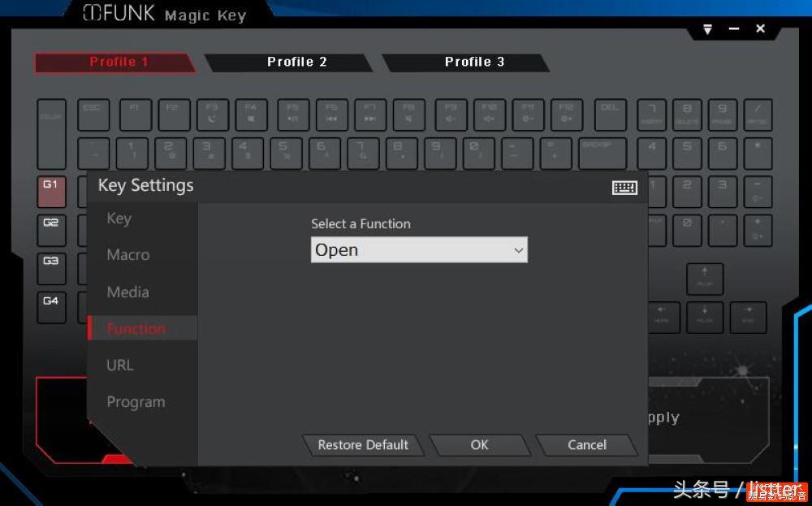Click the ESC key on the keyboard layout
812x506 pixels.
(x=93, y=115)
